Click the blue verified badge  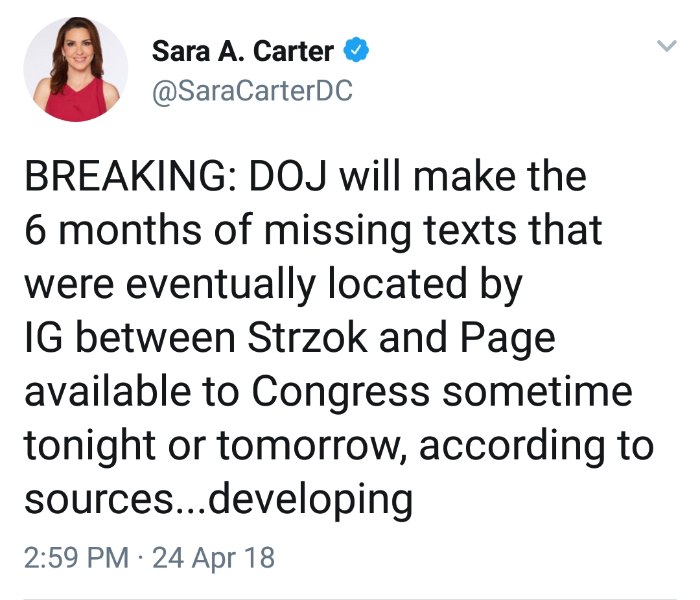click(356, 51)
